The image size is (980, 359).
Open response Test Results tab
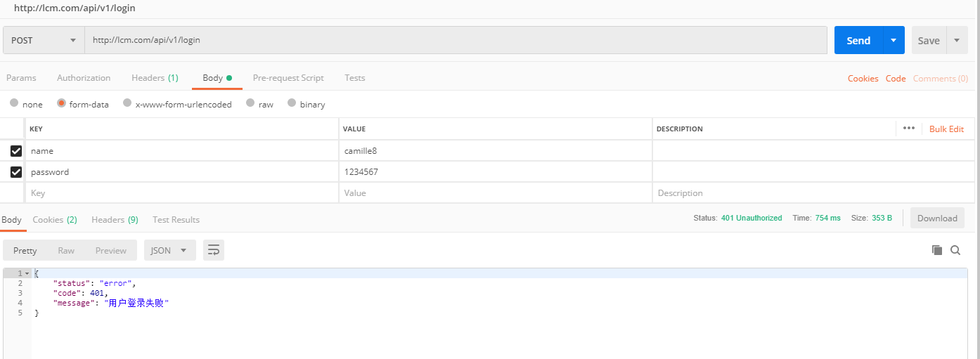(176, 220)
